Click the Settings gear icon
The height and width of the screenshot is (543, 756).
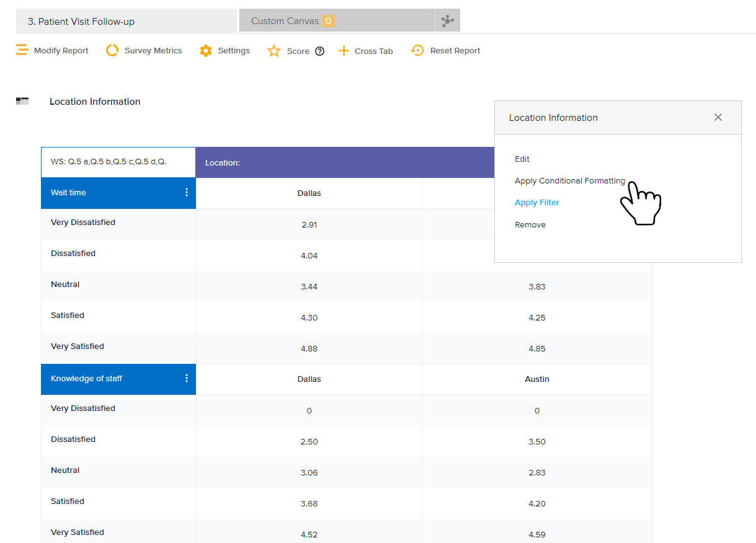pyautogui.click(x=206, y=51)
